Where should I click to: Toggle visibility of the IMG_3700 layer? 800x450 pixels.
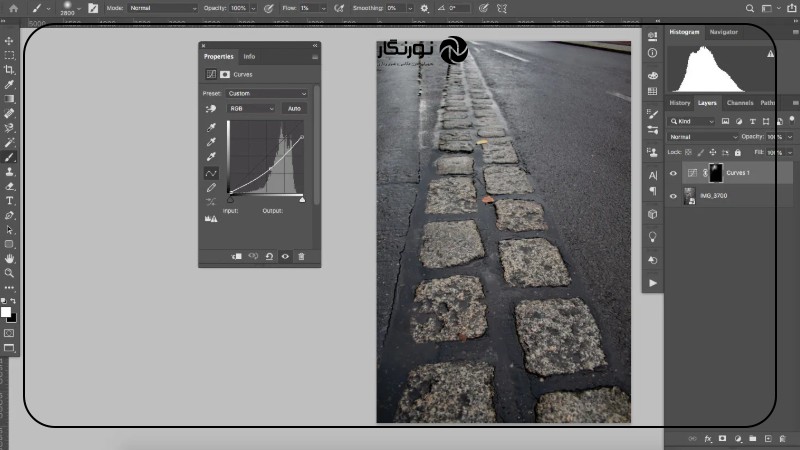(x=673, y=196)
